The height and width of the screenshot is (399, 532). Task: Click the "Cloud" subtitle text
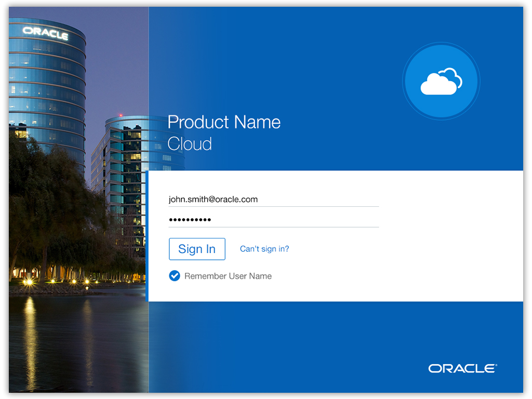click(x=190, y=144)
